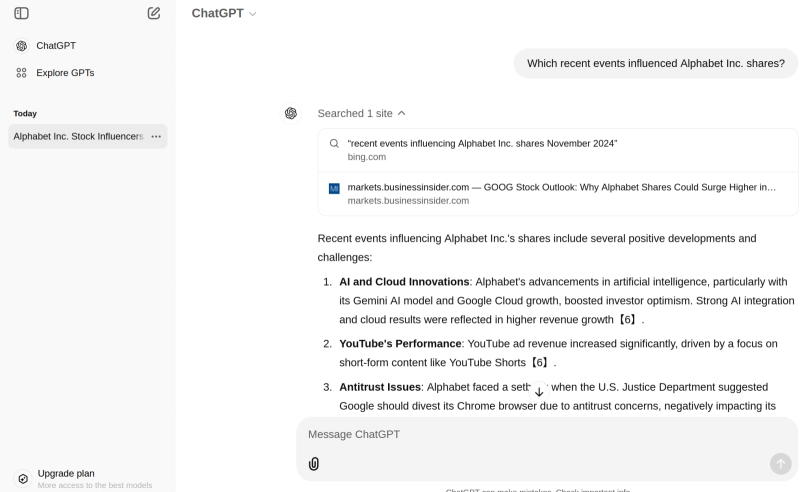Open the ChatGPT model selector dropdown
Viewport: 800px width, 492px height.
point(224,13)
